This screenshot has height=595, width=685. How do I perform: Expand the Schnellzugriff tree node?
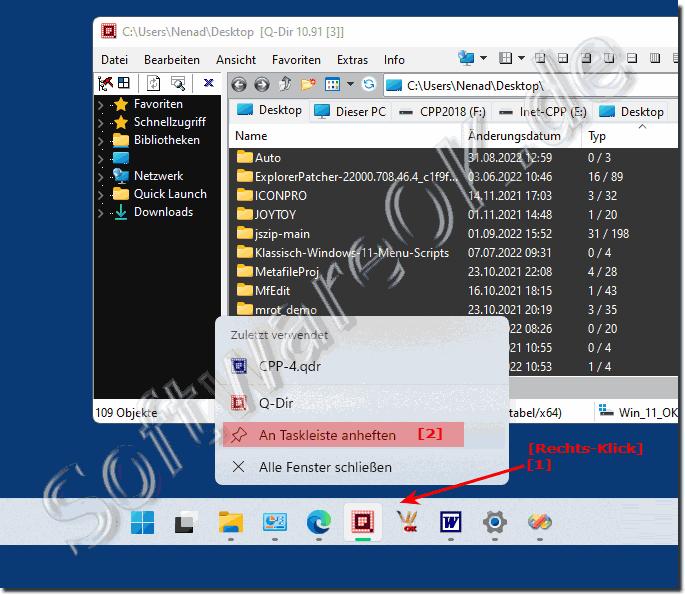[100, 123]
